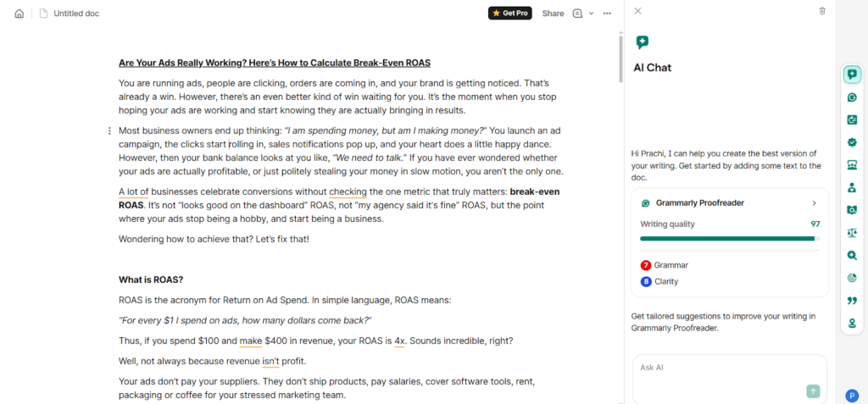
Task: Click the paragraph drag handle dots
Action: pos(109,130)
